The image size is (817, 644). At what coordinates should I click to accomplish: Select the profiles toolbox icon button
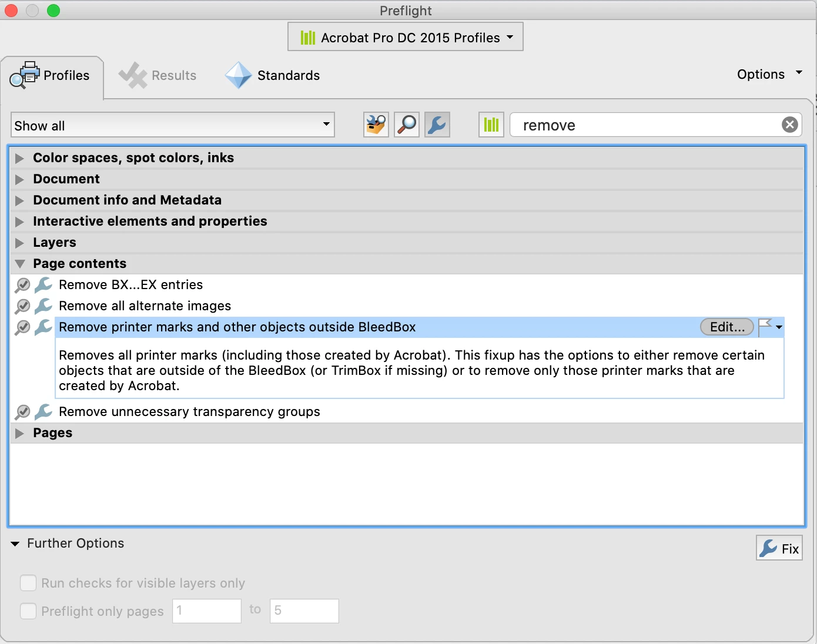[376, 125]
